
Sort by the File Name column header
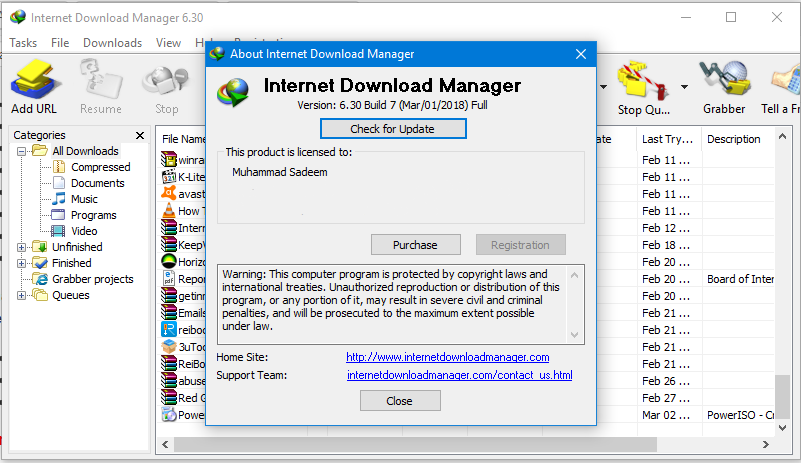point(183,139)
